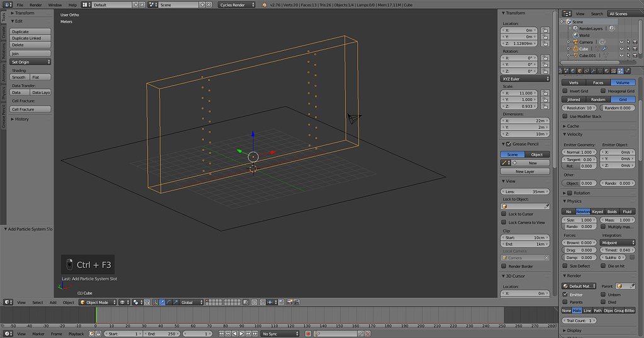Select the Volume emit-from tab
644x338 pixels.
[x=623, y=82]
